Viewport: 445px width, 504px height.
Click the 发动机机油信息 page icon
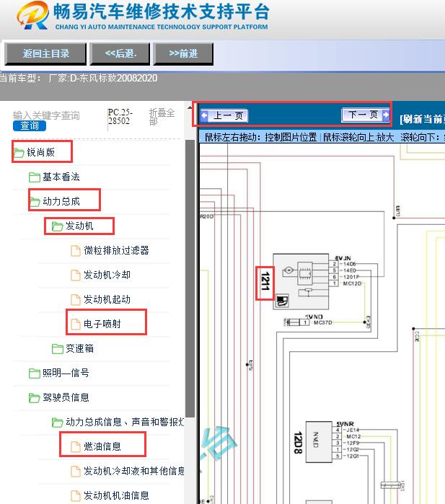pos(76,495)
